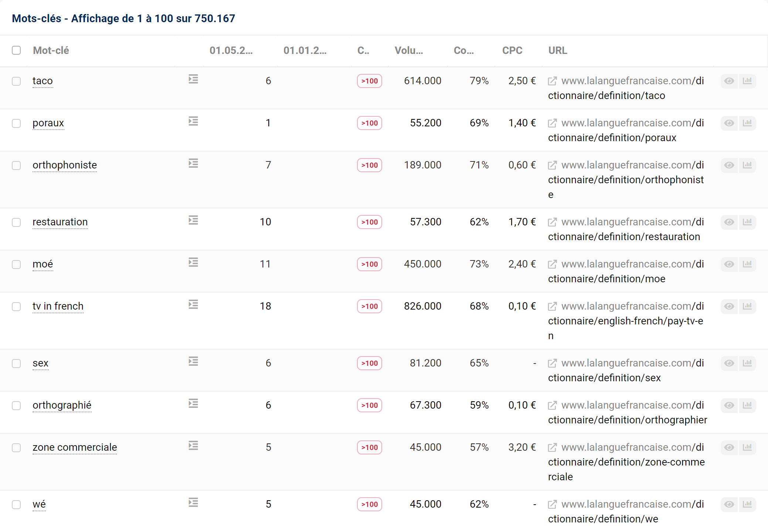
Task: Tick the checkbox for taco
Action: [16, 81]
